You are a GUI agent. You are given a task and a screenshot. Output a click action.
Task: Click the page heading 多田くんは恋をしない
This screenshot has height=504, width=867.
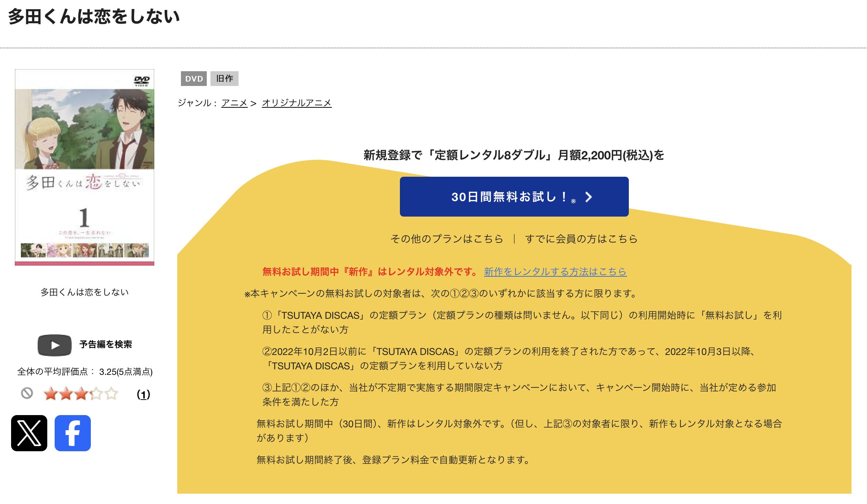click(x=94, y=17)
